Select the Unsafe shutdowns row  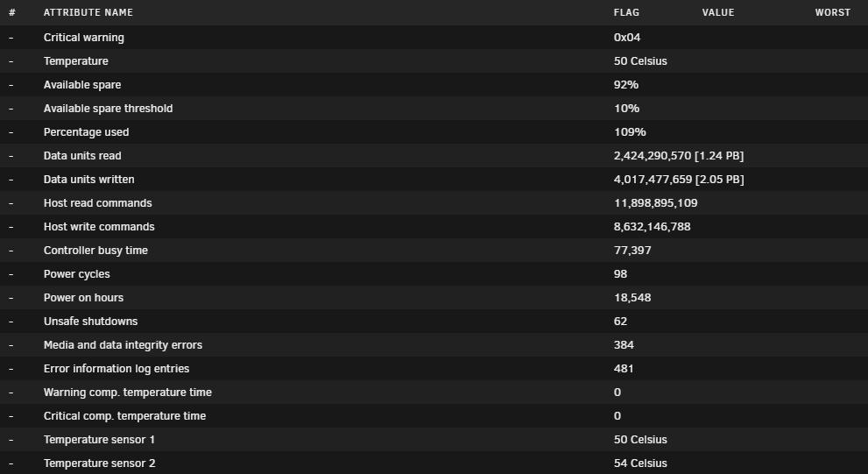pyautogui.click(x=434, y=322)
